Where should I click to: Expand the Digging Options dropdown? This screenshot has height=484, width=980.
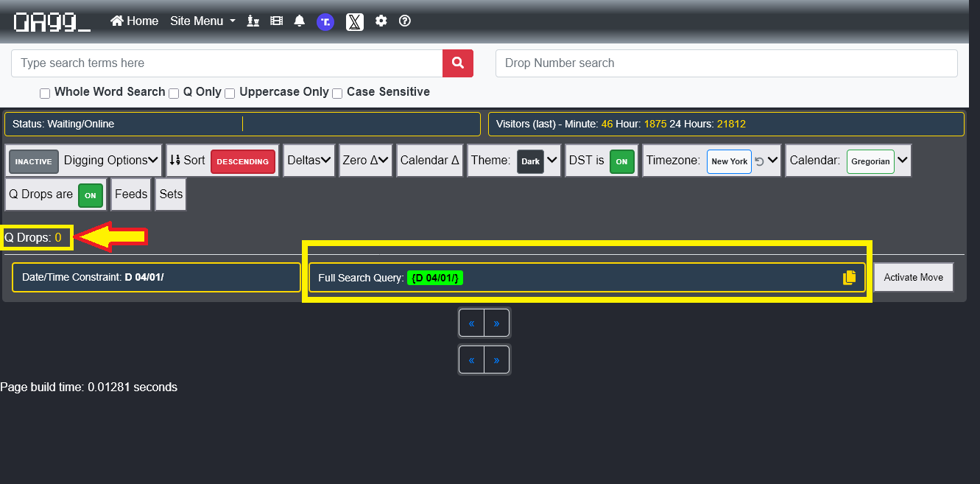(x=111, y=161)
